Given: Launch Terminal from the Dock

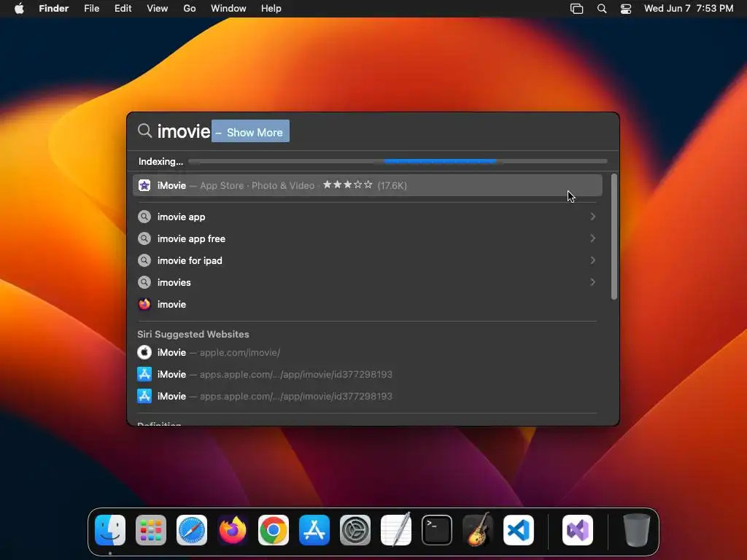Looking at the screenshot, I should (437, 530).
